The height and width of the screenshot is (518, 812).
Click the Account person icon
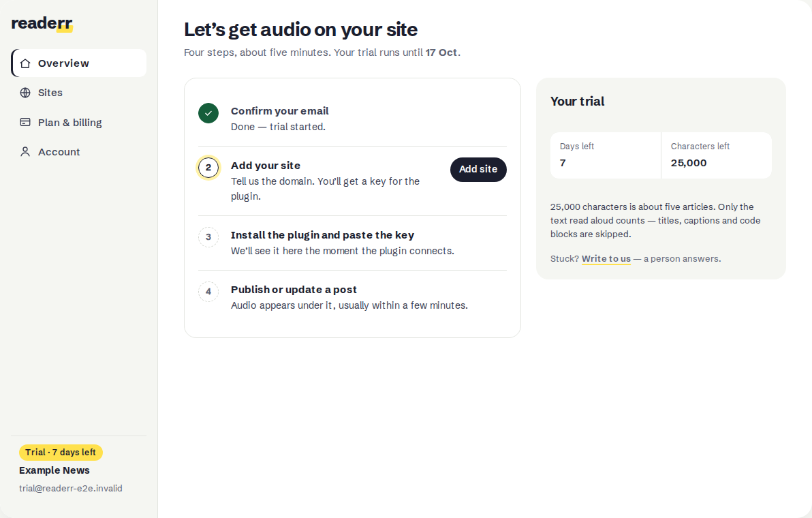tap(25, 152)
